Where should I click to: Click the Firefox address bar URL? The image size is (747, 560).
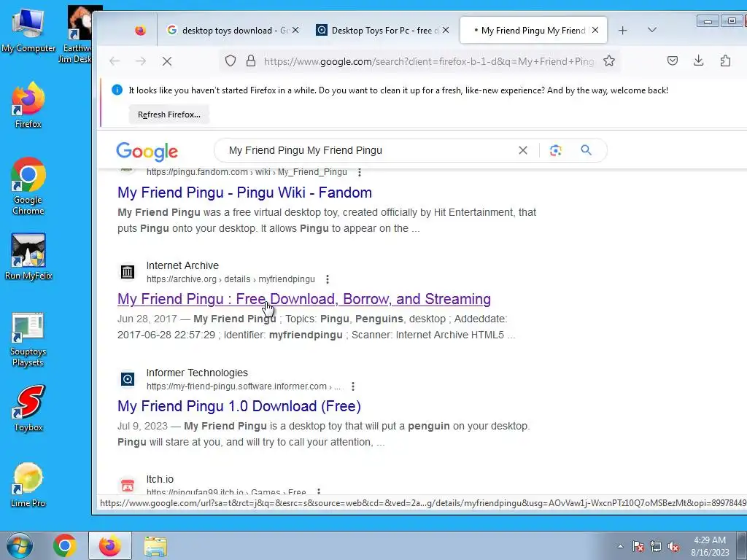tap(429, 61)
